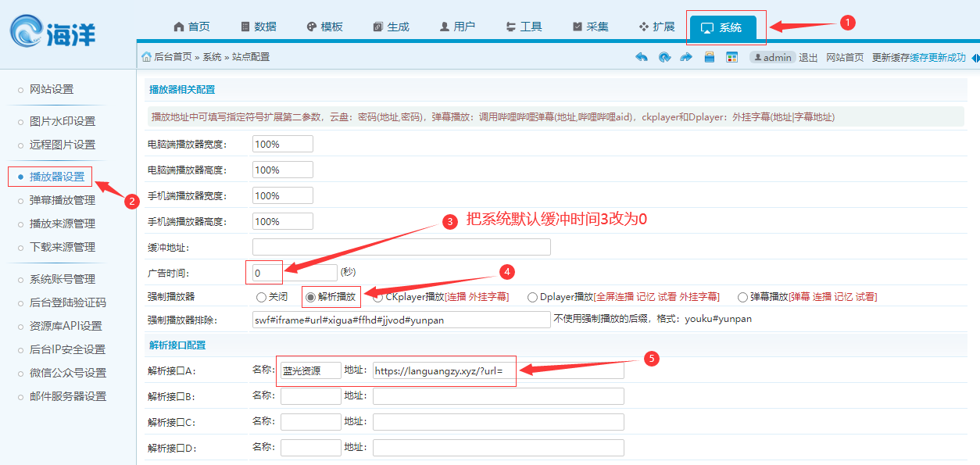Image resolution: width=980 pixels, height=465 pixels.
Task: Click the 海洋 logo
Action: 55,33
